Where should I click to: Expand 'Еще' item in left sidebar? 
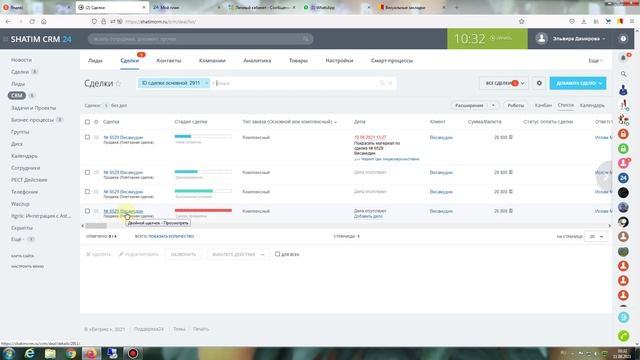tap(18, 239)
